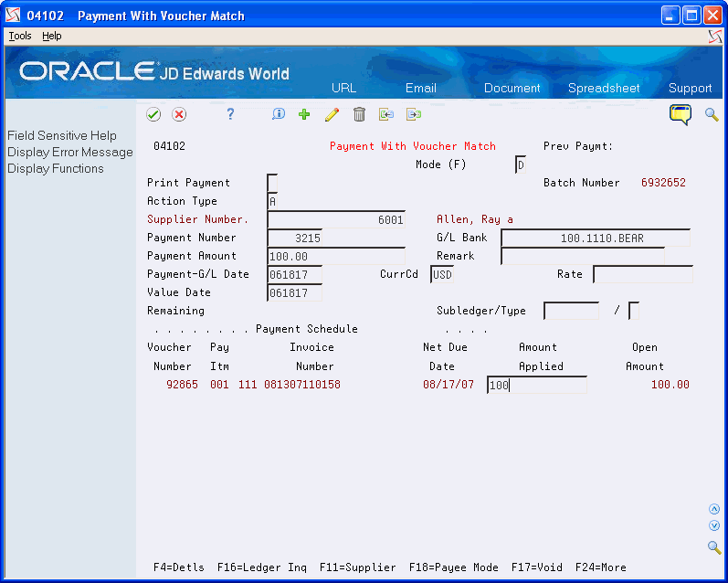Click the URL link in the banner
This screenshot has height=583, width=728.
tap(344, 88)
